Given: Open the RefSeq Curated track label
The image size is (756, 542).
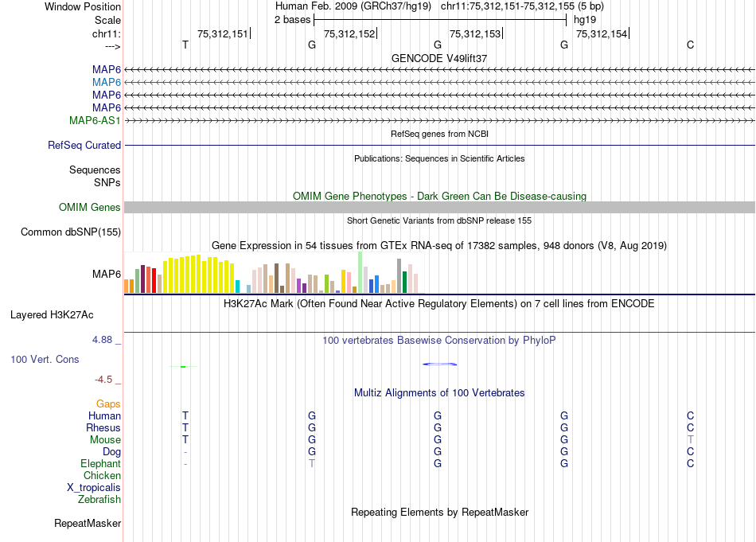Looking at the screenshot, I should (x=84, y=145).
